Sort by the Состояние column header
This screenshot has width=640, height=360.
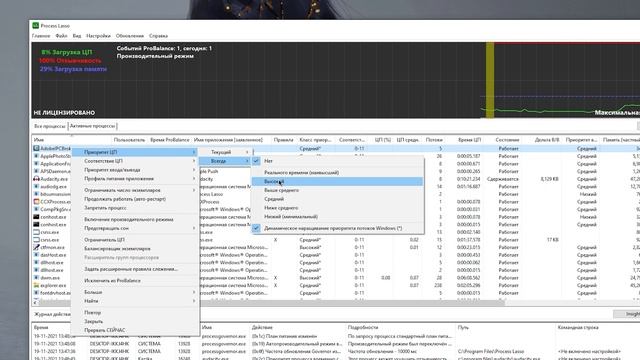507,140
